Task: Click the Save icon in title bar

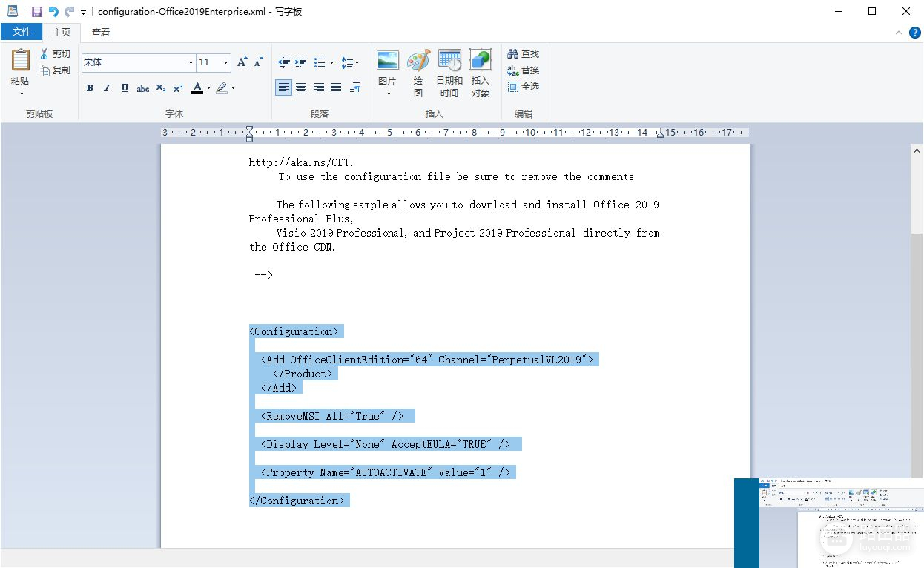Action: tap(36, 12)
